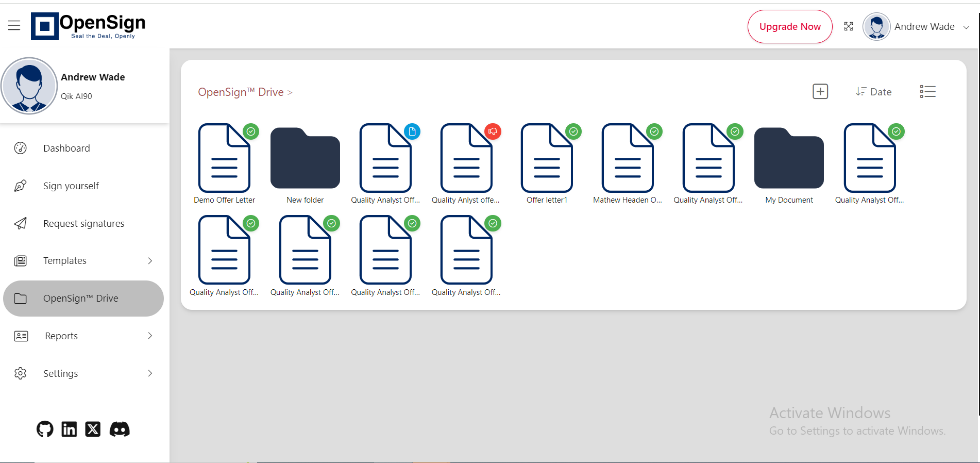
Task: Open the Discord link icon
Action: (120, 429)
